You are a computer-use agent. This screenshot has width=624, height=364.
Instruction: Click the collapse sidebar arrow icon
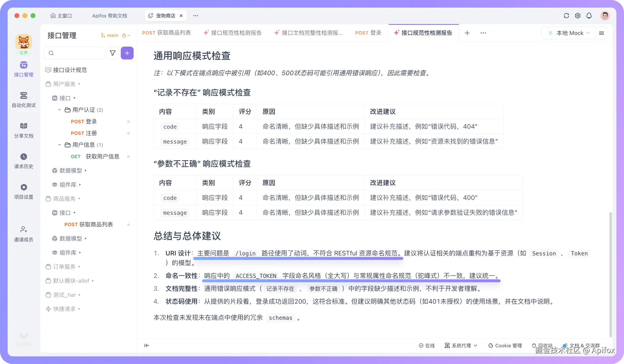[147, 345]
